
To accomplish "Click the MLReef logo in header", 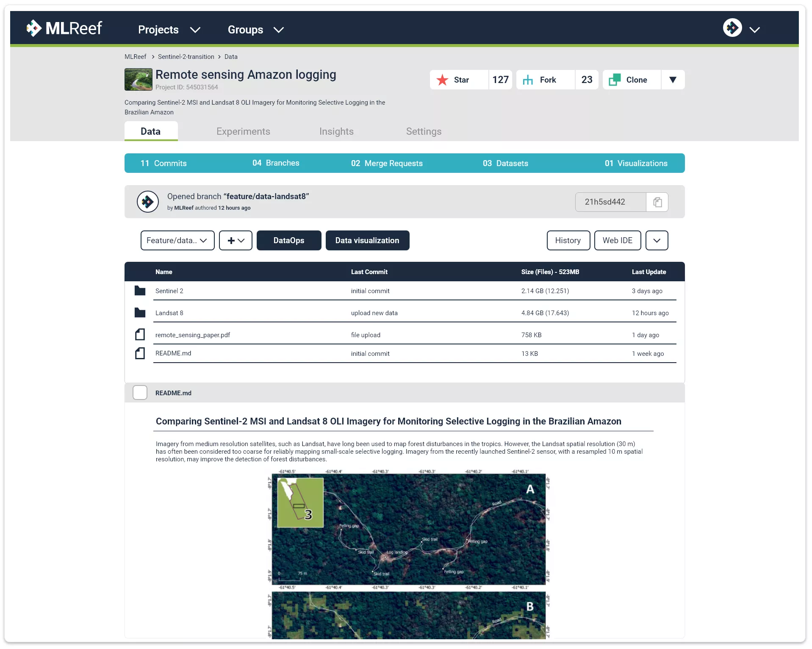I will (x=64, y=28).
